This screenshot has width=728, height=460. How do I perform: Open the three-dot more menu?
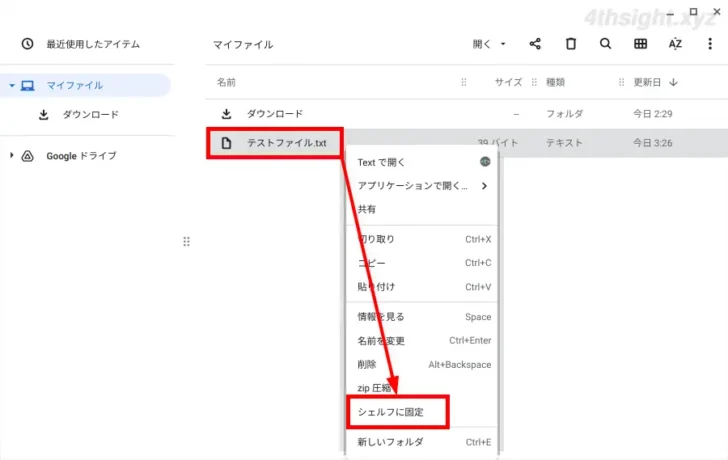(709, 44)
